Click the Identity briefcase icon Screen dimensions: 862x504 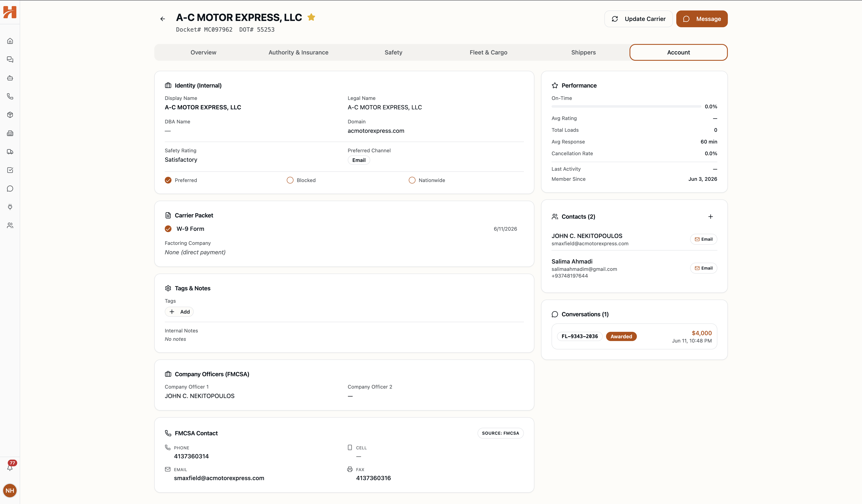point(168,85)
